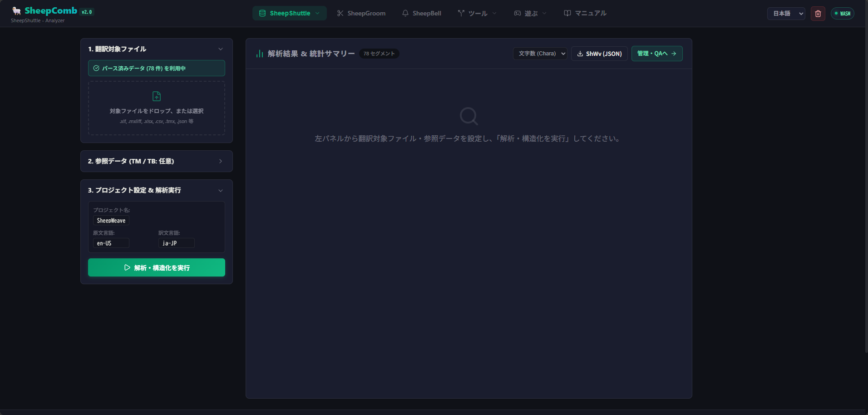This screenshot has height=415, width=868.
Task: Open the 日本語 language dropdown
Action: click(786, 14)
